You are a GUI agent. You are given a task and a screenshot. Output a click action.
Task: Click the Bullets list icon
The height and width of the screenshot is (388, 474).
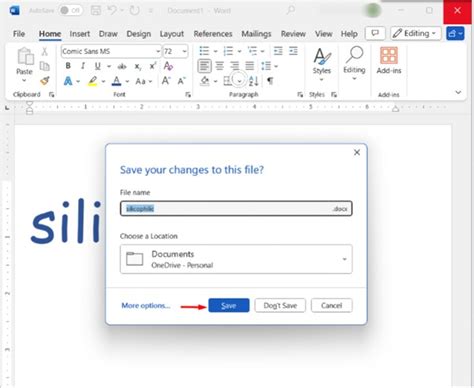tap(204, 51)
